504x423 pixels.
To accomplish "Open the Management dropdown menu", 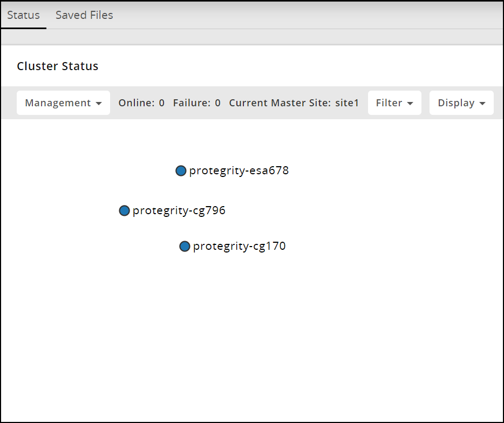I will click(63, 103).
